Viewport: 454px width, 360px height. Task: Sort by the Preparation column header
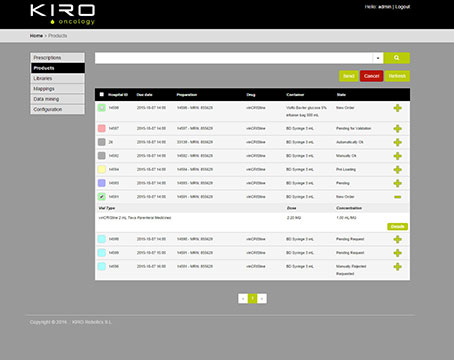click(187, 95)
